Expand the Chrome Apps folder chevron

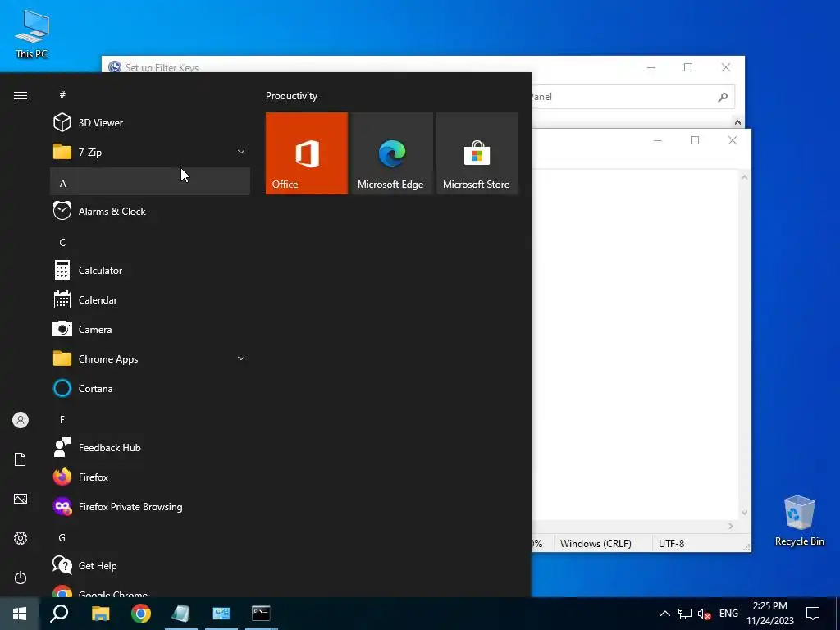(241, 358)
